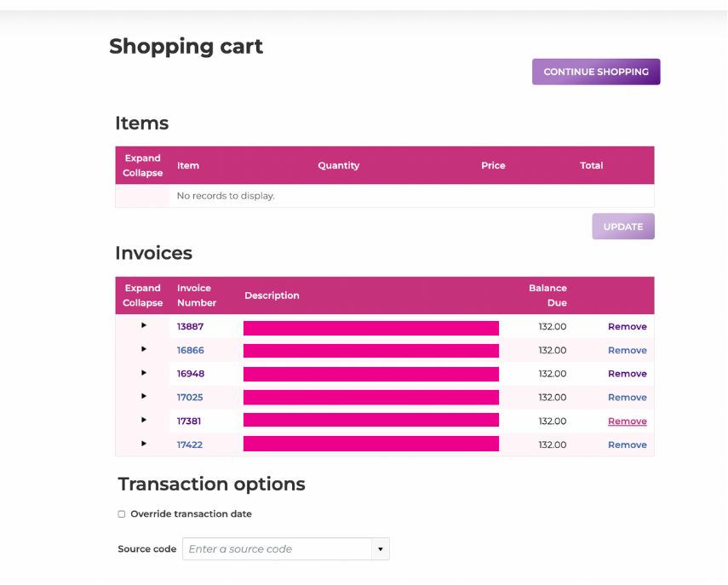Remove invoice 17422 from cart
This screenshot has width=728, height=585.
627,444
